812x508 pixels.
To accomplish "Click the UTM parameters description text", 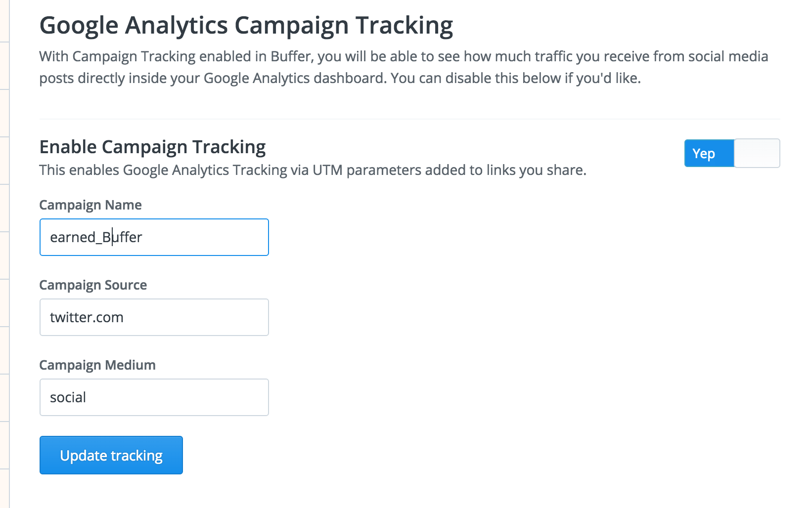I will coord(313,170).
